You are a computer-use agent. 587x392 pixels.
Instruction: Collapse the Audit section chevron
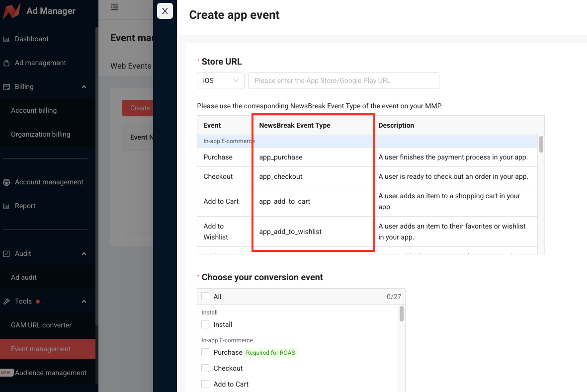point(84,254)
